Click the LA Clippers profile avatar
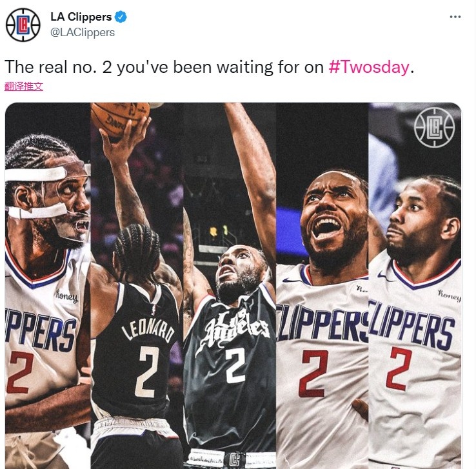 (x=23, y=25)
